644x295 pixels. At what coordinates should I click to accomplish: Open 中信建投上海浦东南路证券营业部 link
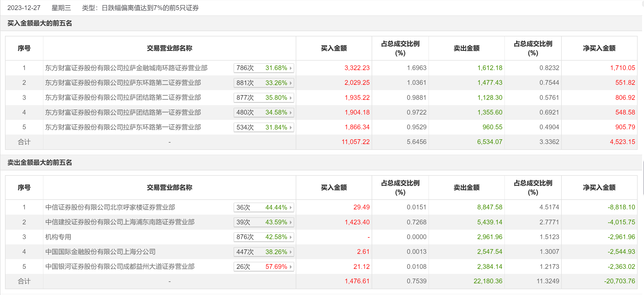[x=120, y=222]
